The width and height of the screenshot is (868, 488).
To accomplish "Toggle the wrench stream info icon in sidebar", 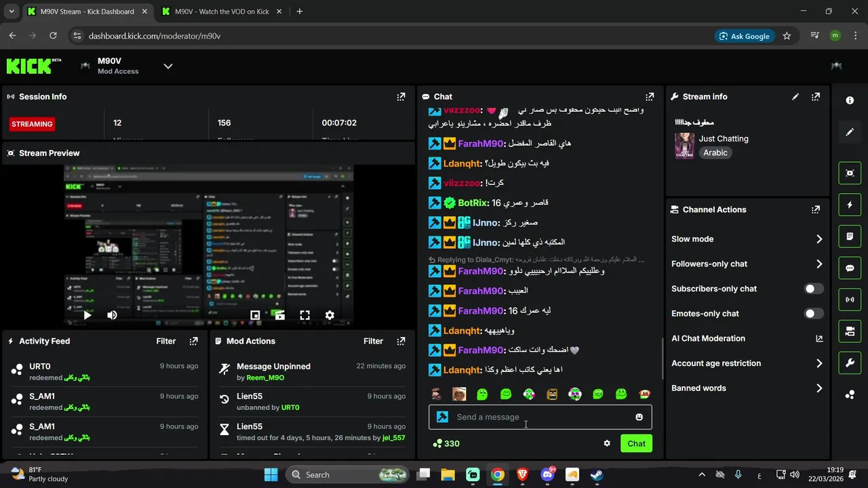I will (850, 363).
